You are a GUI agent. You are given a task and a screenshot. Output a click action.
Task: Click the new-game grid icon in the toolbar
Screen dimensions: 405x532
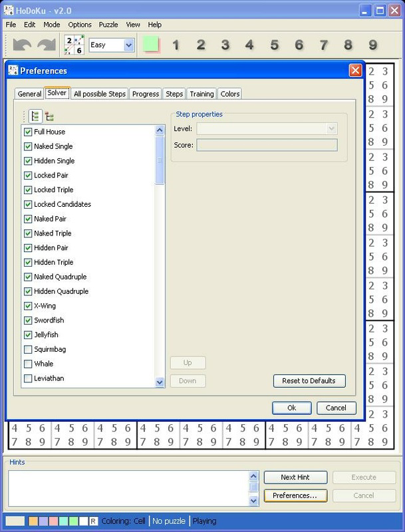pos(74,45)
